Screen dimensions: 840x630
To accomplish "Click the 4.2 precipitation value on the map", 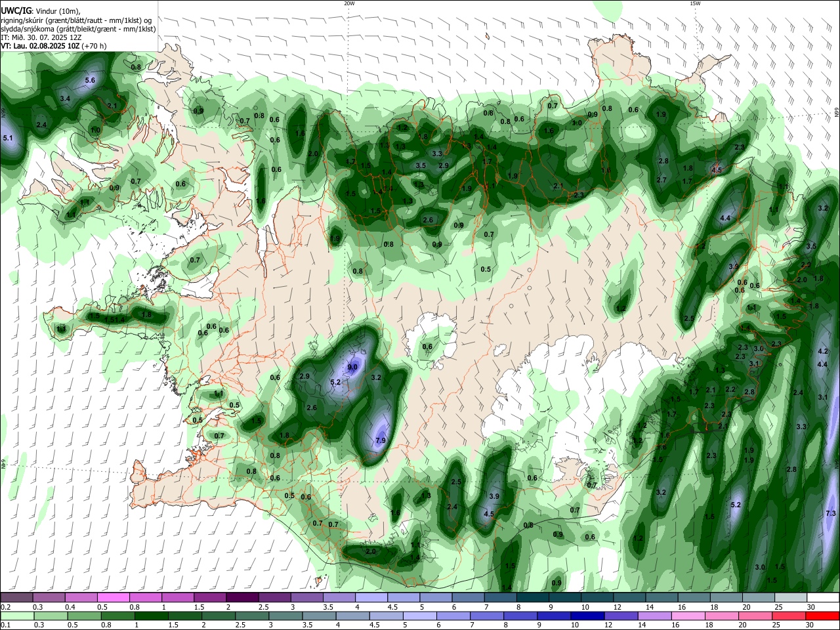I will 823,351.
